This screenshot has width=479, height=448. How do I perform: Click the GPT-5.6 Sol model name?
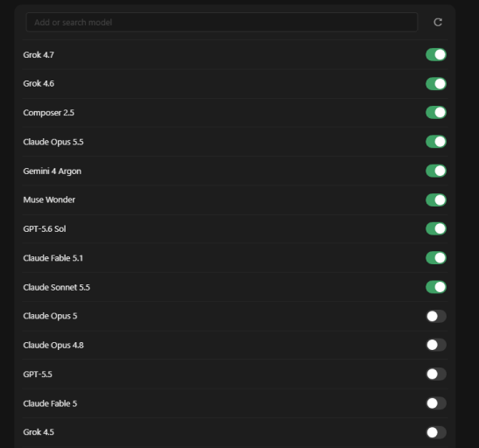(x=45, y=229)
